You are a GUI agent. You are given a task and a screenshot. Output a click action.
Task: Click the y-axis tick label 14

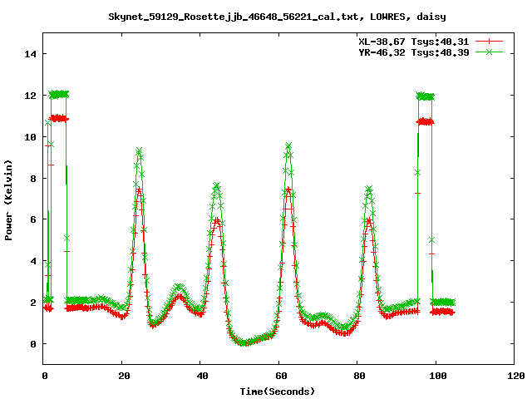tap(30, 54)
